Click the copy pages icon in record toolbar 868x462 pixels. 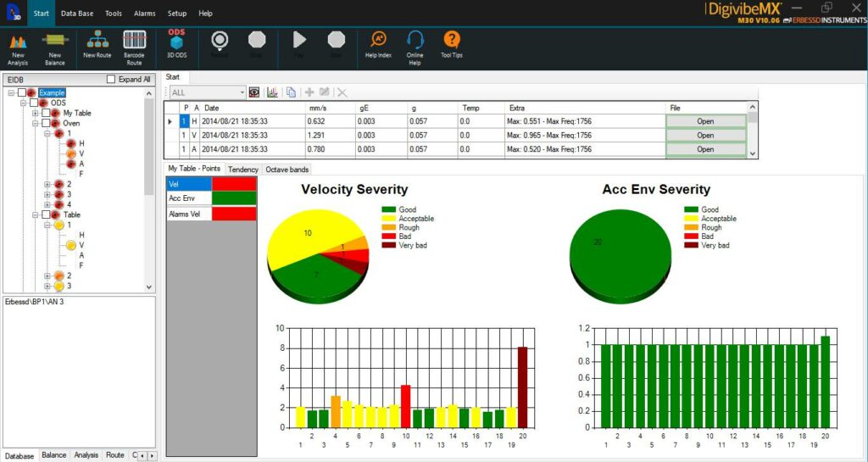[x=291, y=92]
